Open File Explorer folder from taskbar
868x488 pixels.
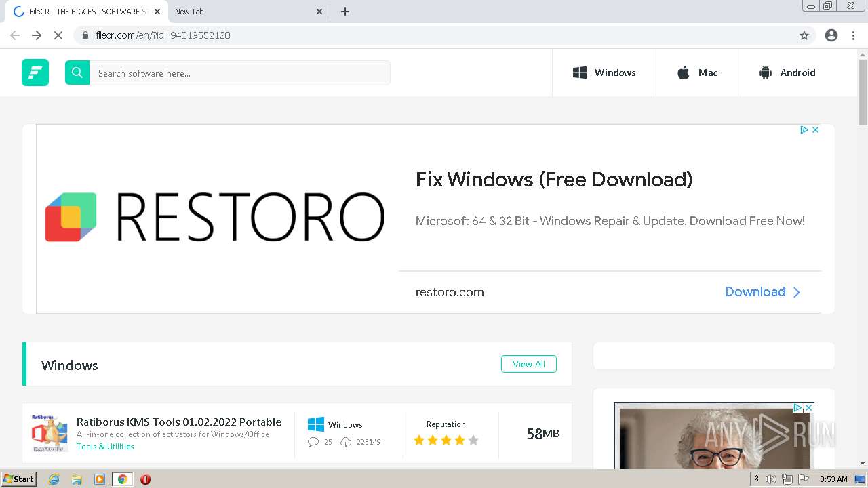pos(77,479)
